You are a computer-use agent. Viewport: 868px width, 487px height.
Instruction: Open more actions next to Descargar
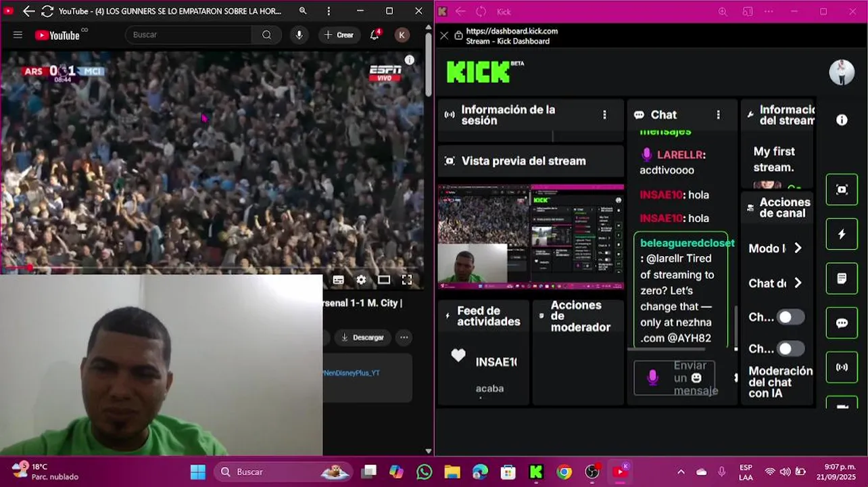tap(404, 338)
